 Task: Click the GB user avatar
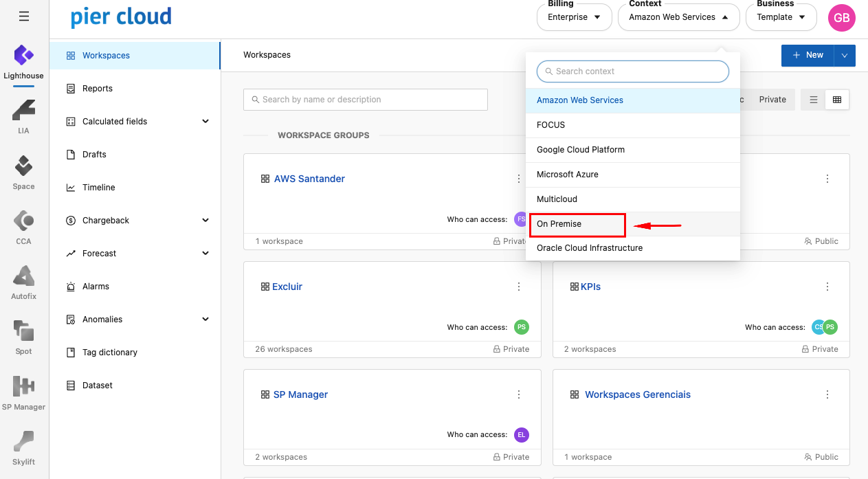[841, 17]
